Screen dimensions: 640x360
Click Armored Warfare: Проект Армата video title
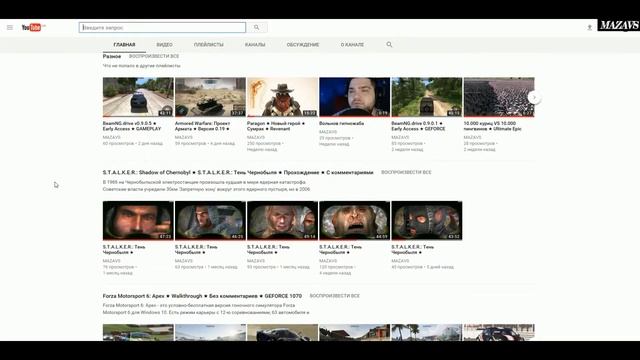[x=202, y=126]
